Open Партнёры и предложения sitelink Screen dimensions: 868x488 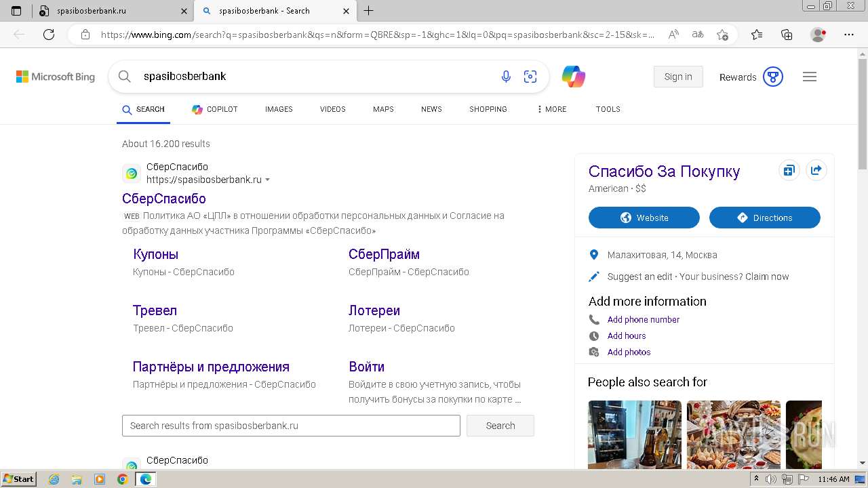point(211,367)
